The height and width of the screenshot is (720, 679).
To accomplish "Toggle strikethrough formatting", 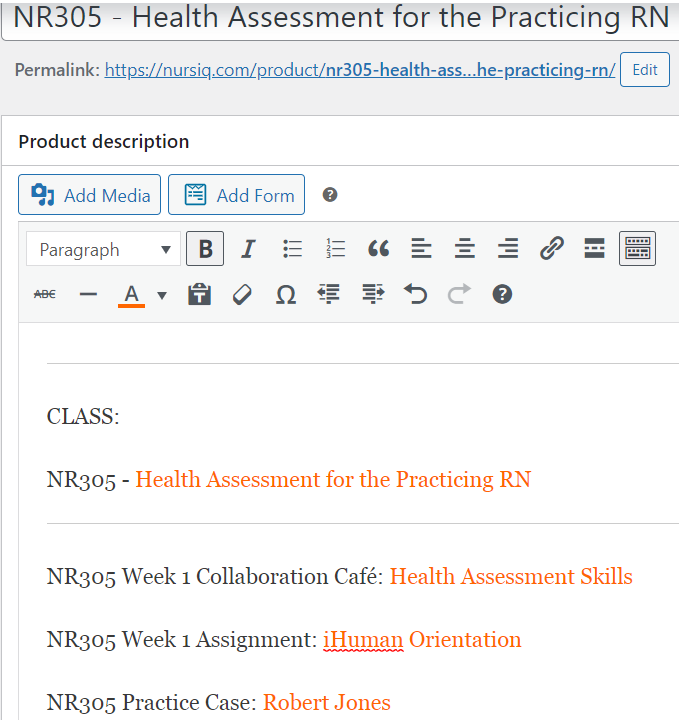I will [x=45, y=294].
